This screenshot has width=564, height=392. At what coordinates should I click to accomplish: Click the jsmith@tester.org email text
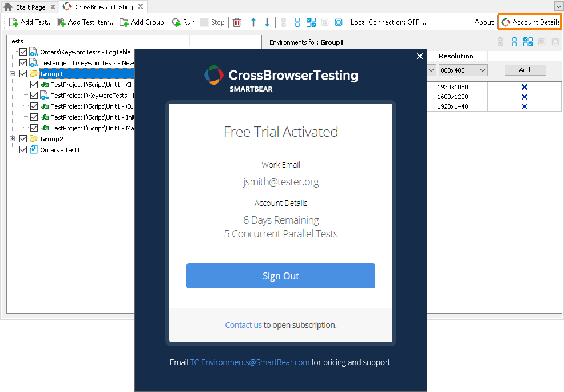click(281, 182)
